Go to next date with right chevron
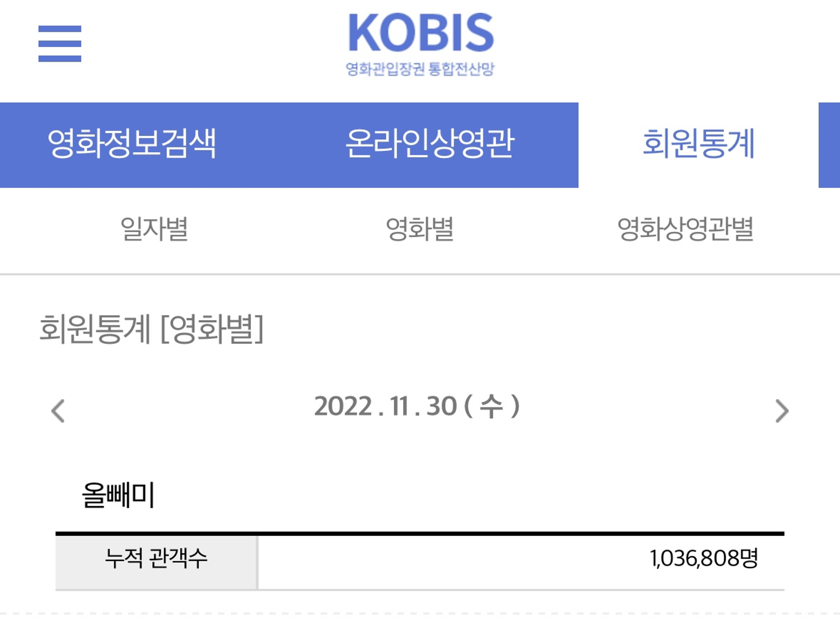 [x=782, y=411]
